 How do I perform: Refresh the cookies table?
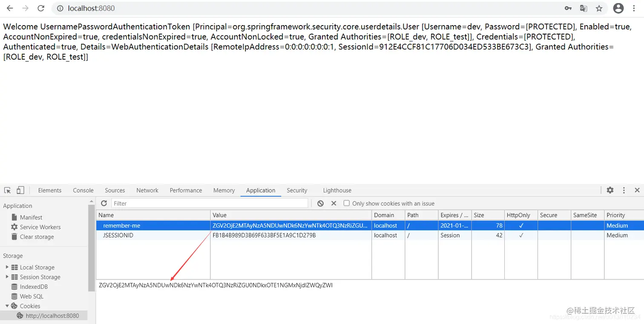pyautogui.click(x=104, y=204)
